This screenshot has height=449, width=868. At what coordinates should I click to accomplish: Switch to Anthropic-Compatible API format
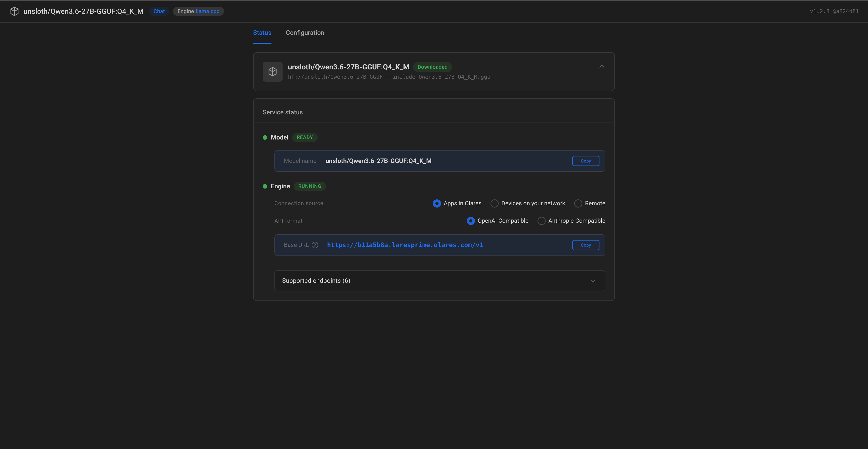(x=541, y=221)
